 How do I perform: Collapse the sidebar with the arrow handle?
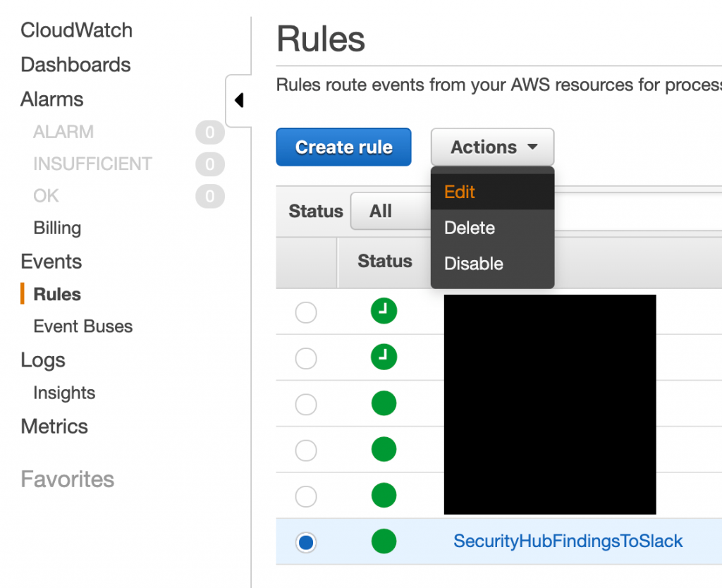pyautogui.click(x=238, y=100)
